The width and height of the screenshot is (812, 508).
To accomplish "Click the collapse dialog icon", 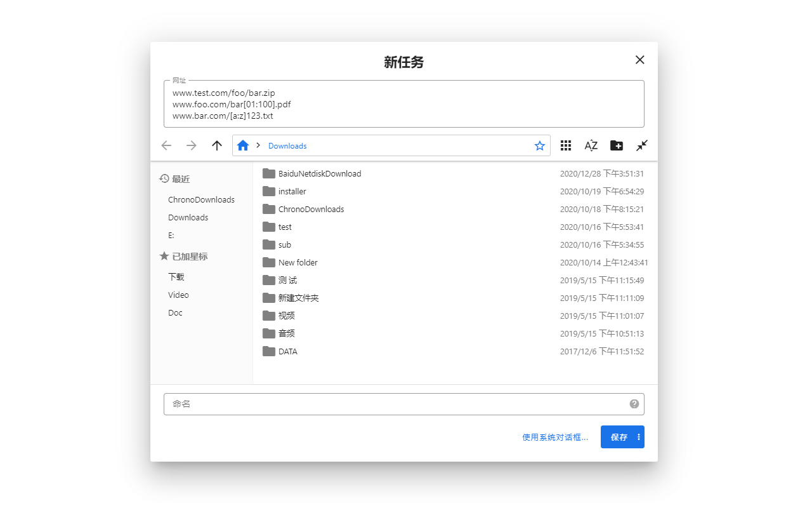I will click(x=641, y=145).
